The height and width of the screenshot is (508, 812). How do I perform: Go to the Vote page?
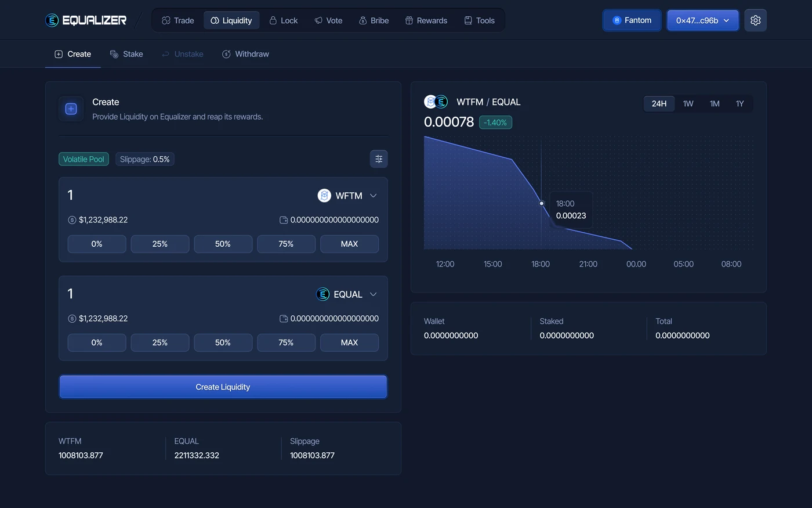[x=328, y=20]
